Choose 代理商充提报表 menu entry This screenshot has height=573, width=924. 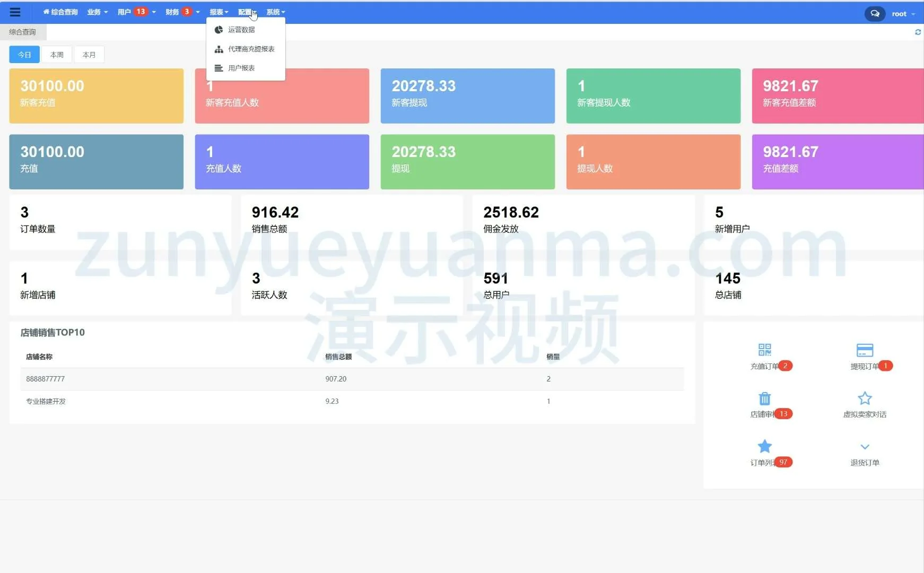point(251,49)
